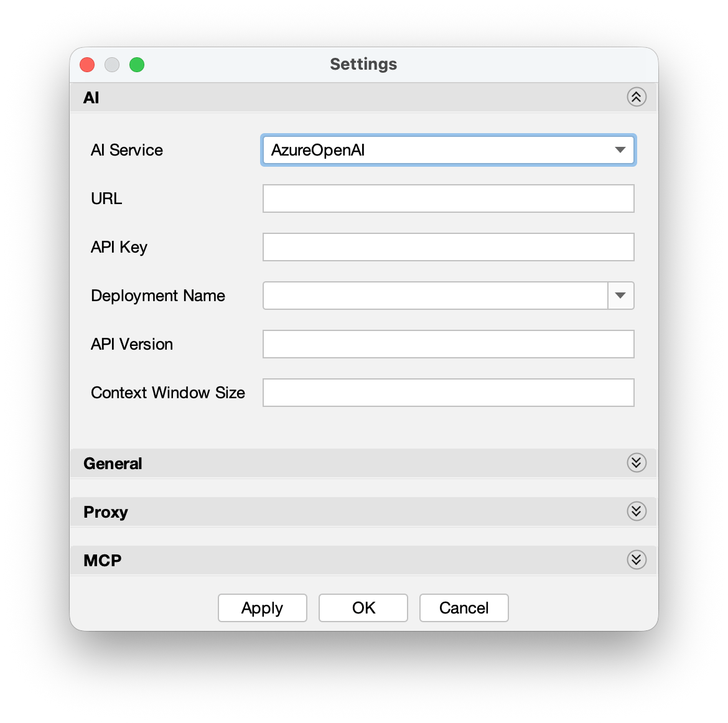Focus the Context Window Size field
This screenshot has height=723, width=728.
(448, 393)
